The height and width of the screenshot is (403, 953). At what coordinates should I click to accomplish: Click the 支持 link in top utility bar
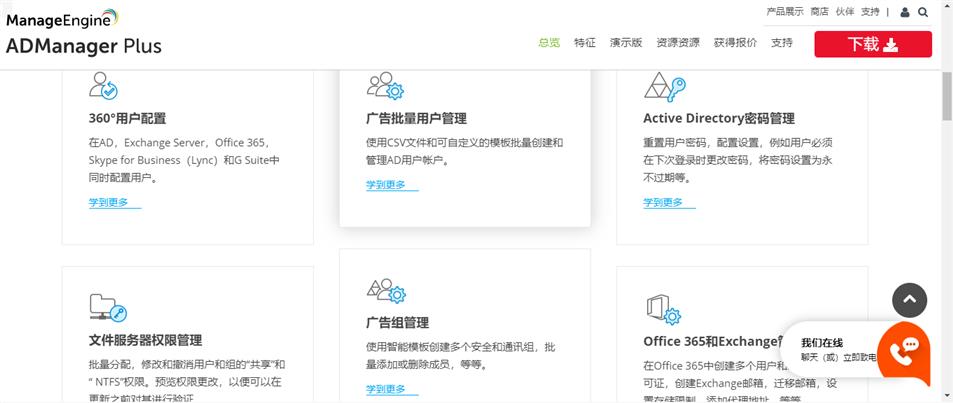click(870, 12)
